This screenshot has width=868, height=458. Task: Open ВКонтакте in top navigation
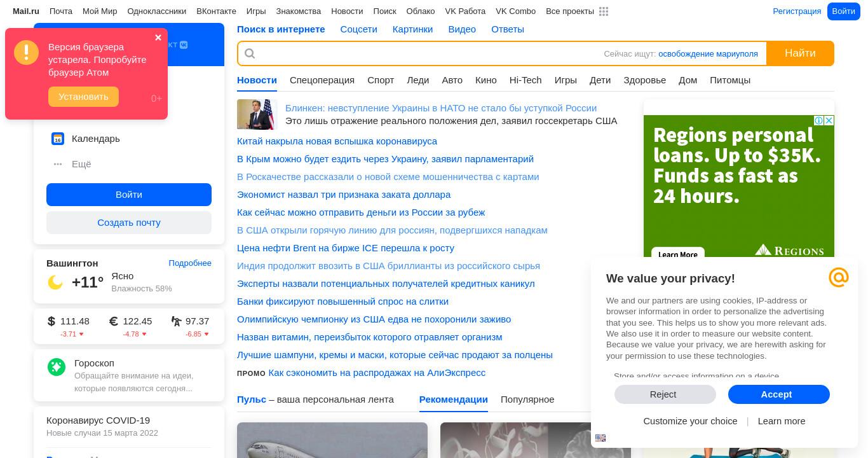coord(216,11)
